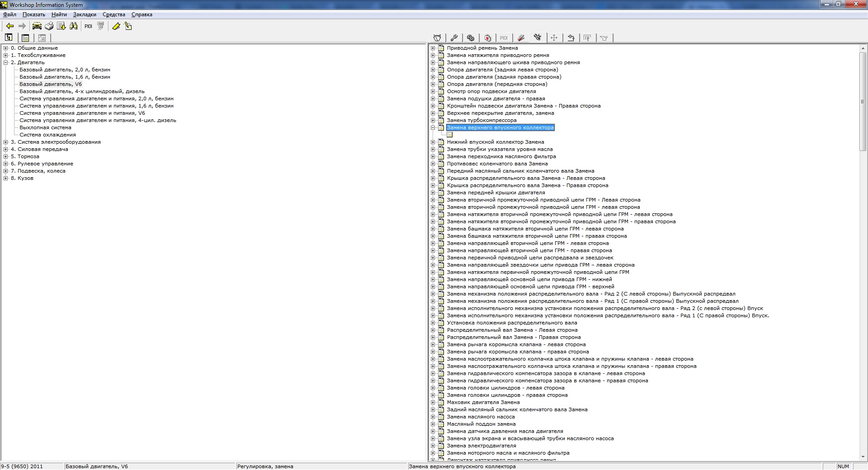Create a note with the pencil-and-page icon
The width and height of the screenshot is (868, 470).
tap(128, 26)
